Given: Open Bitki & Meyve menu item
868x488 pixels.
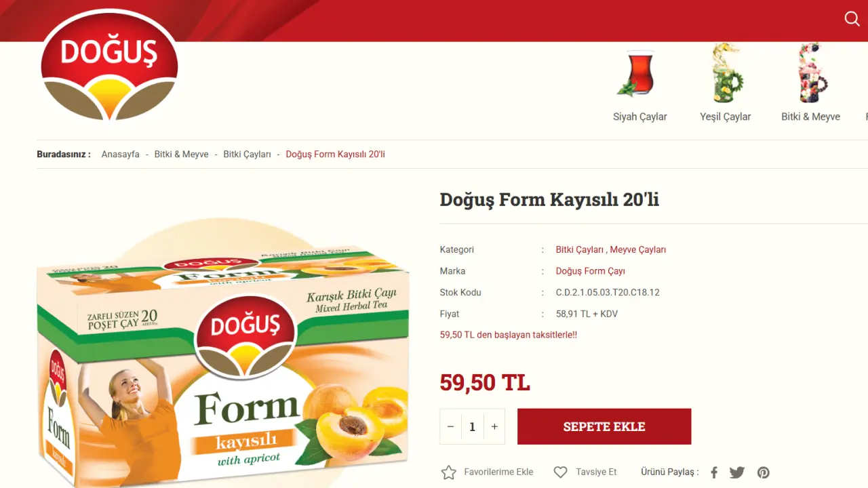Looking at the screenshot, I should tap(810, 117).
